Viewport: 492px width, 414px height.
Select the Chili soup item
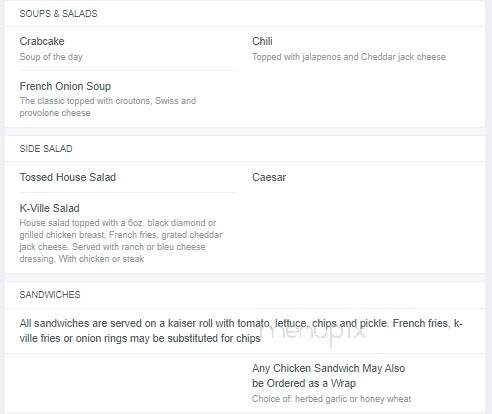click(x=262, y=41)
